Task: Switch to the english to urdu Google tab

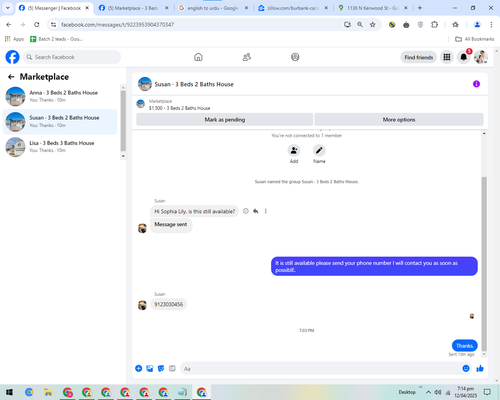Action: coord(213,8)
